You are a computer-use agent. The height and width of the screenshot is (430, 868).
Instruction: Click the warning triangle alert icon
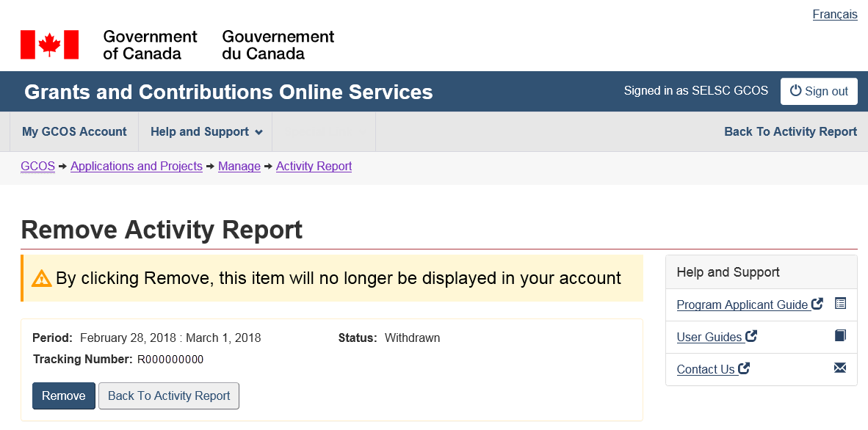tap(42, 279)
